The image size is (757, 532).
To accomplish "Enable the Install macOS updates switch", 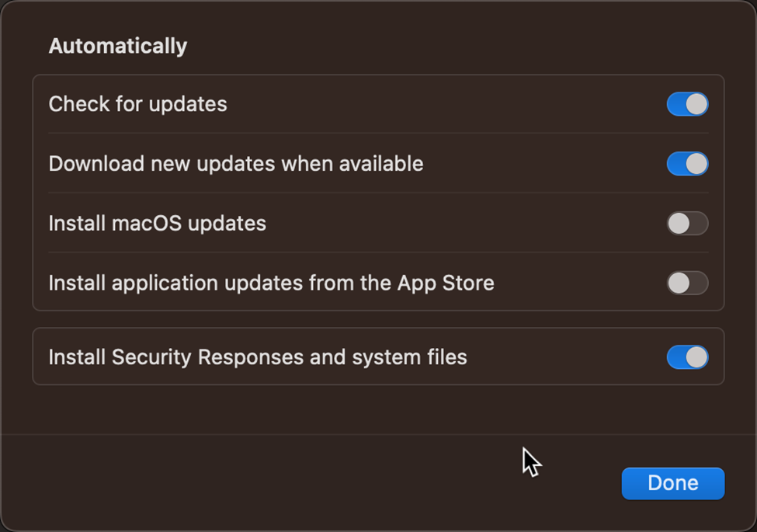I will click(687, 224).
